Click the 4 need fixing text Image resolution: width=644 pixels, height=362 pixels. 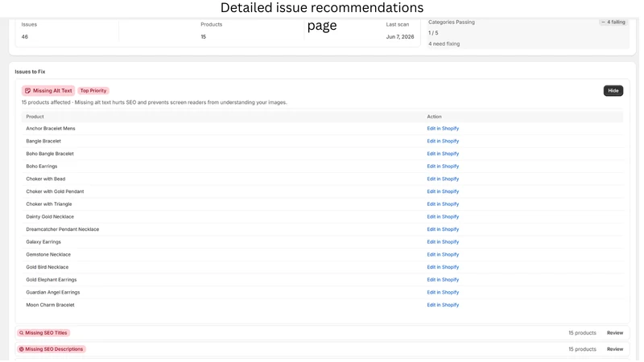point(444,44)
